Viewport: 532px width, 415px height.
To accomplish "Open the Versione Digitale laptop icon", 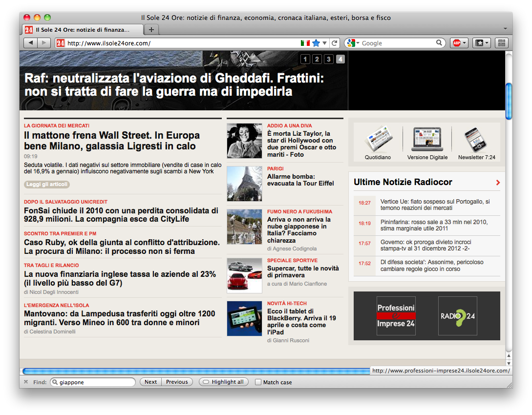I will point(427,140).
